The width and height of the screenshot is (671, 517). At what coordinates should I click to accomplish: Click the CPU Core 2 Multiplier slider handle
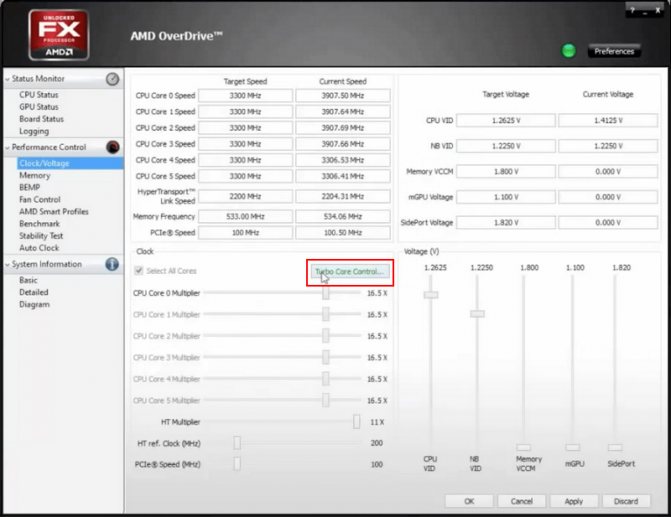[326, 336]
